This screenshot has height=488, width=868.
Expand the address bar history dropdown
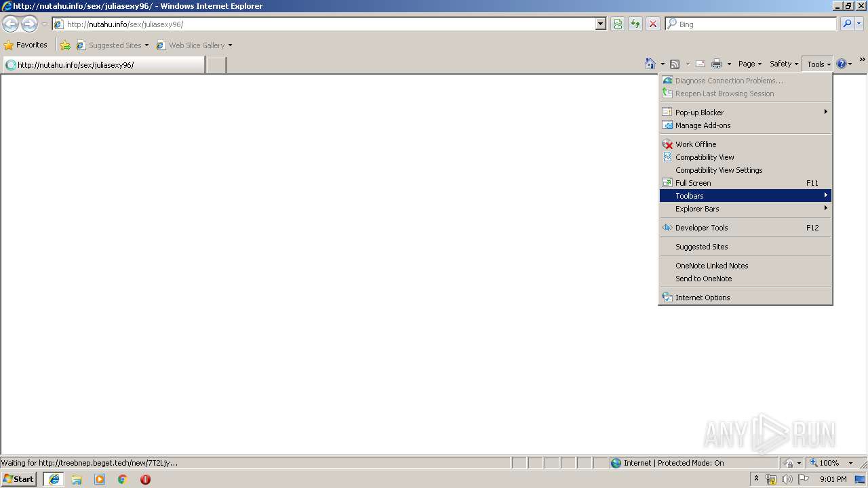pyautogui.click(x=601, y=24)
